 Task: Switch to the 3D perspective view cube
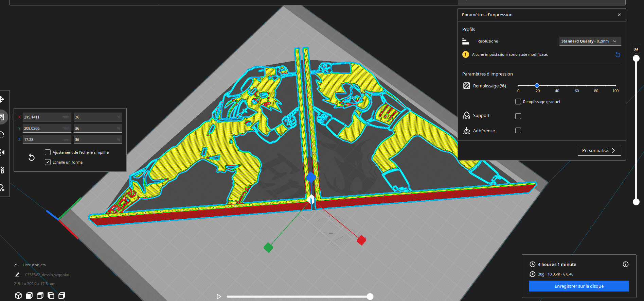18,296
